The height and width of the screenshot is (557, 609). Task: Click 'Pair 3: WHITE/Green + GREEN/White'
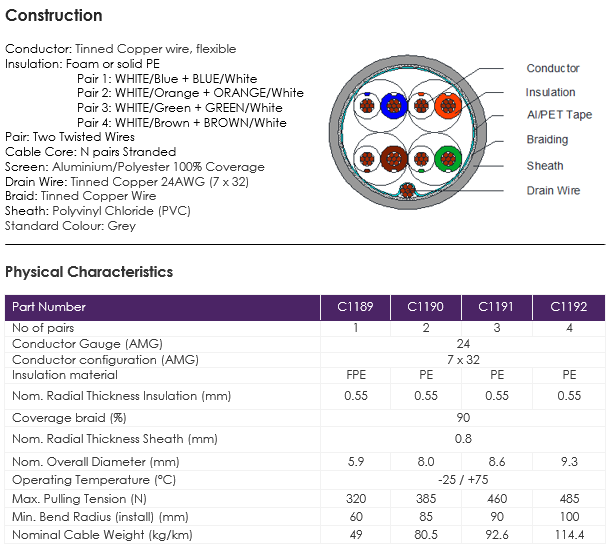(179, 108)
